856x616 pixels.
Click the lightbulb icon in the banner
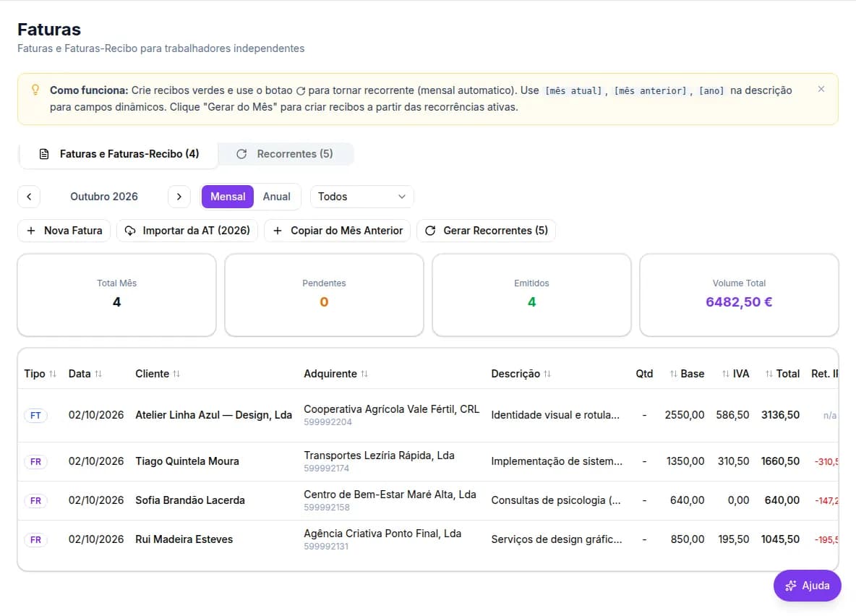[35, 90]
